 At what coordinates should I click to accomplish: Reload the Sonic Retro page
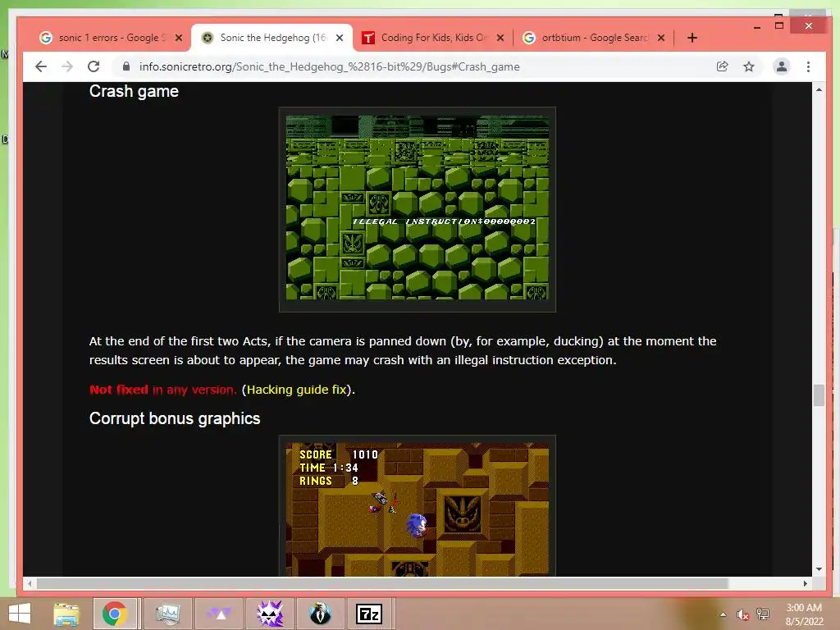(94, 66)
